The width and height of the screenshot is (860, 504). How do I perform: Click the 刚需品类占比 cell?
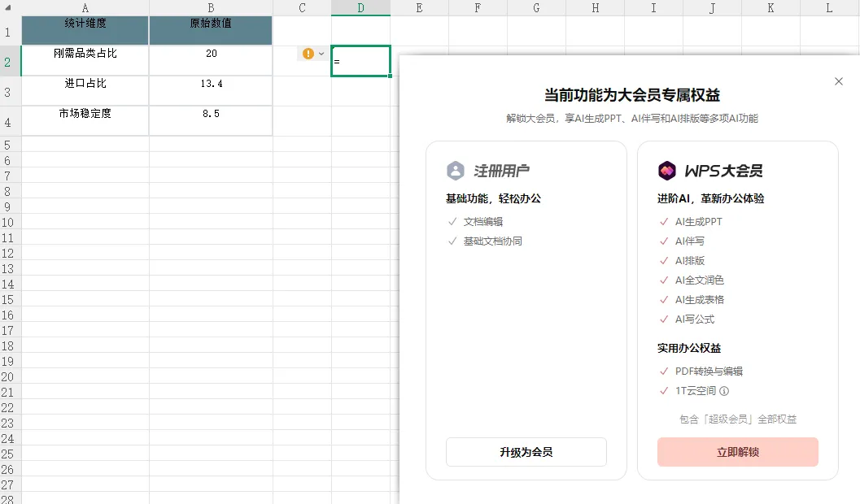point(85,60)
